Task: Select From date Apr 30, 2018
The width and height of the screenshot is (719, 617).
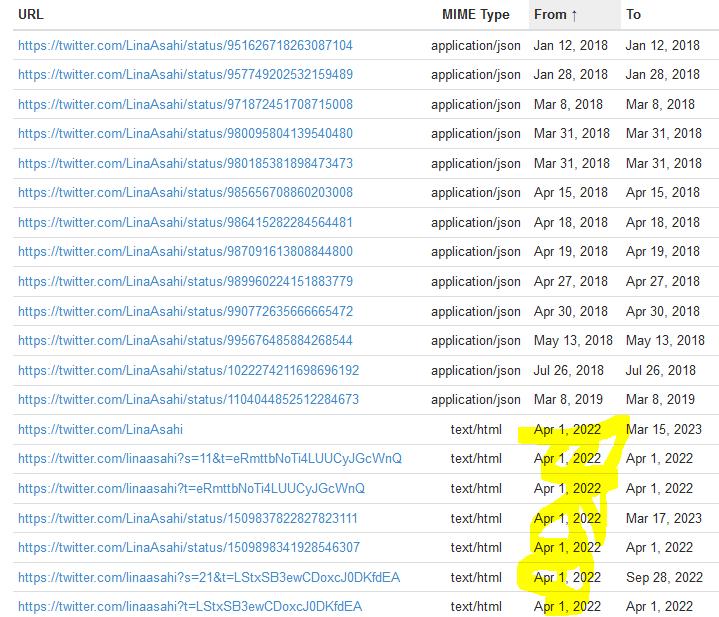Action: point(570,312)
